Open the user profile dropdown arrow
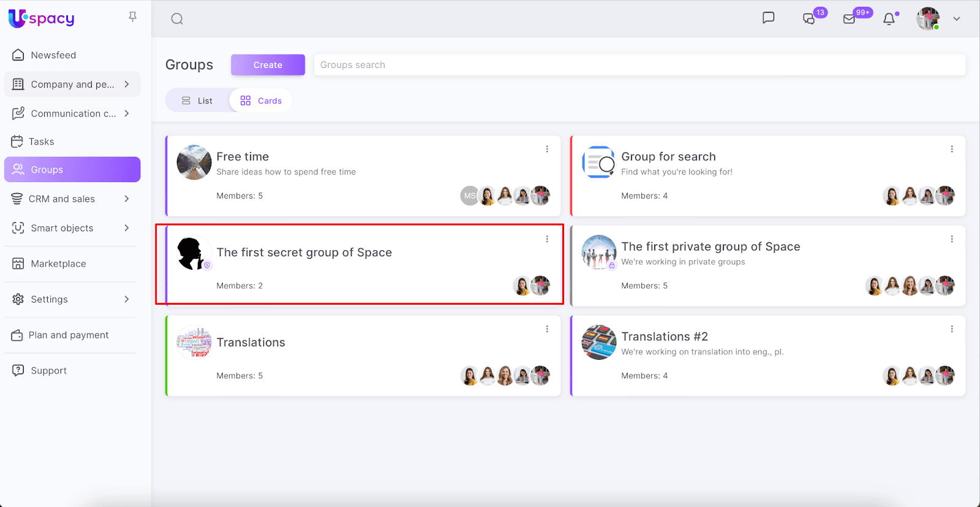This screenshot has width=980, height=507. [x=956, y=19]
